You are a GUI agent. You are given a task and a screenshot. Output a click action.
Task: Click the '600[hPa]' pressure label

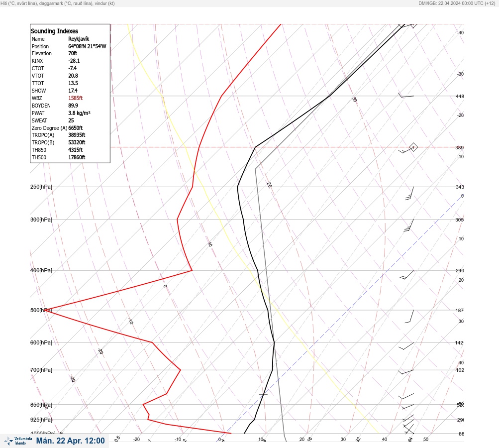click(x=41, y=342)
